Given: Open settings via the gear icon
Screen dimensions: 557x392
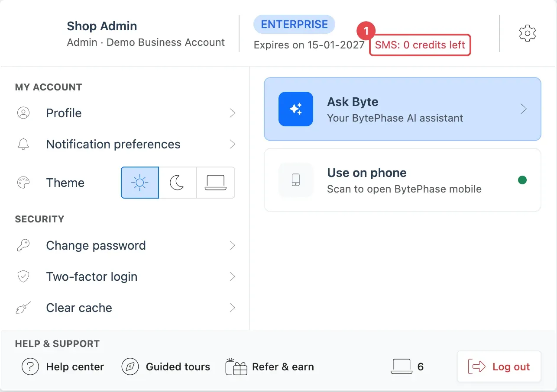Looking at the screenshot, I should point(527,33).
